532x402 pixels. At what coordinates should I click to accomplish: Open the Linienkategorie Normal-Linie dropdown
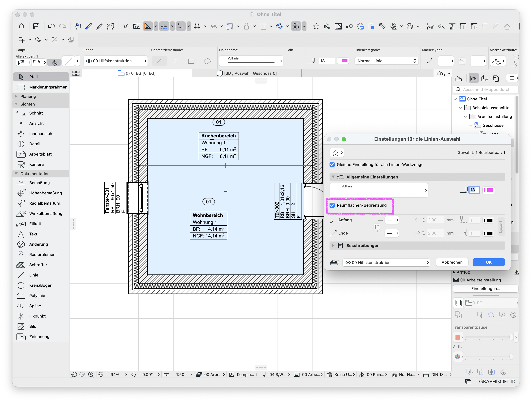coord(386,61)
